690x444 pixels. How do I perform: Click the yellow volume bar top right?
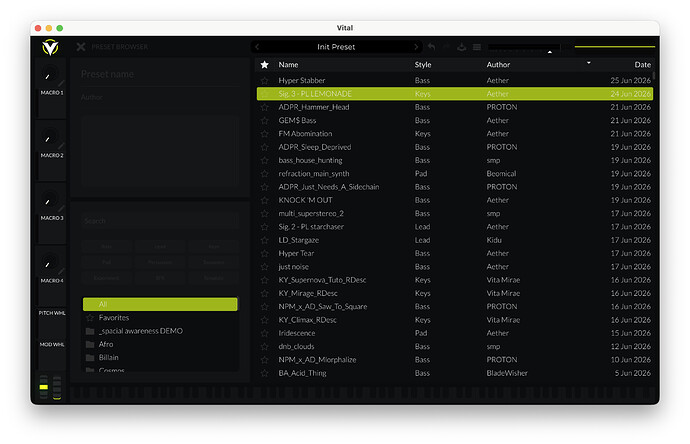(615, 47)
